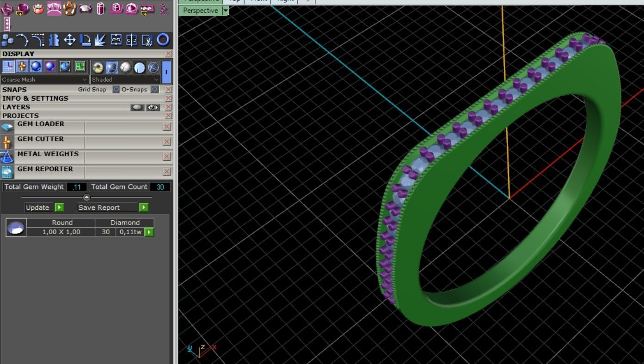Click the purple sphere display icon

pos(50,67)
